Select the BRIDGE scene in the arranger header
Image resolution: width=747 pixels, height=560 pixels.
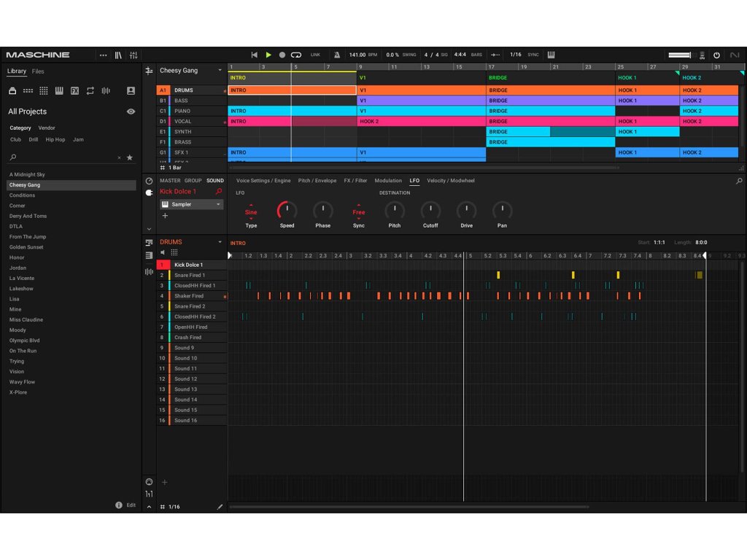(550, 77)
